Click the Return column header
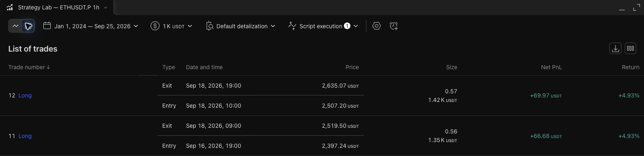Screen dimensions: 644x156 tap(630, 67)
